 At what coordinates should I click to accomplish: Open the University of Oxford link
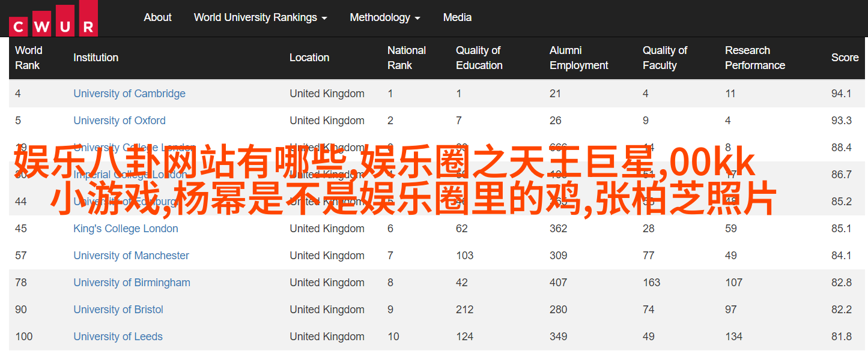click(x=119, y=121)
